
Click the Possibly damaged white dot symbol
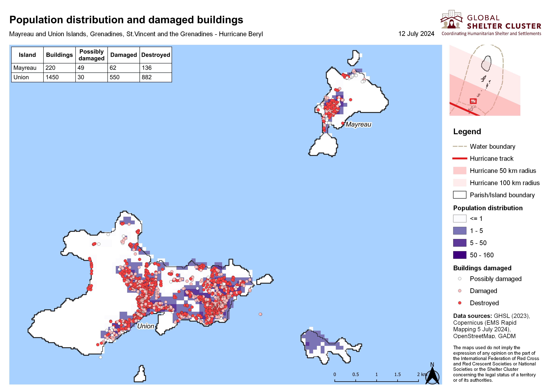click(x=460, y=279)
